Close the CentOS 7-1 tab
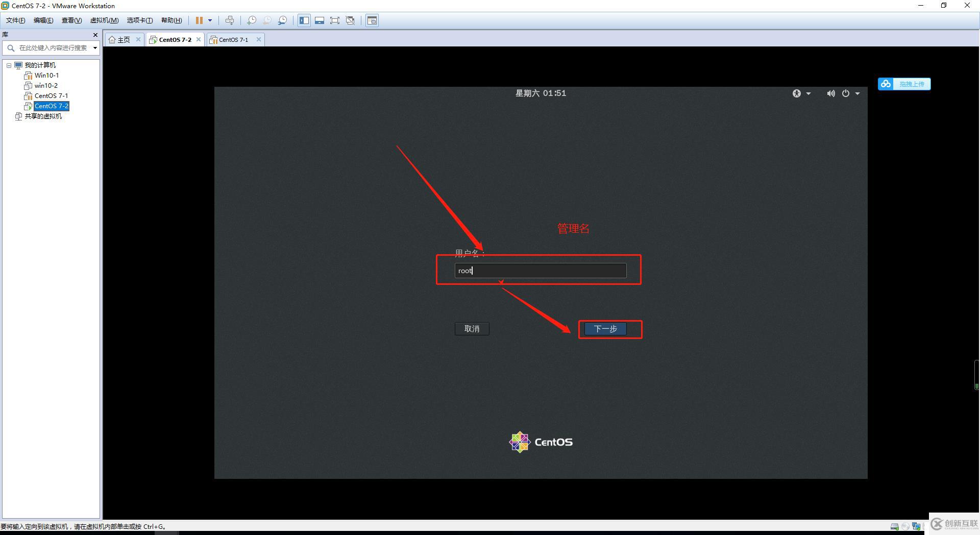Viewport: 980px width, 535px height. point(259,39)
